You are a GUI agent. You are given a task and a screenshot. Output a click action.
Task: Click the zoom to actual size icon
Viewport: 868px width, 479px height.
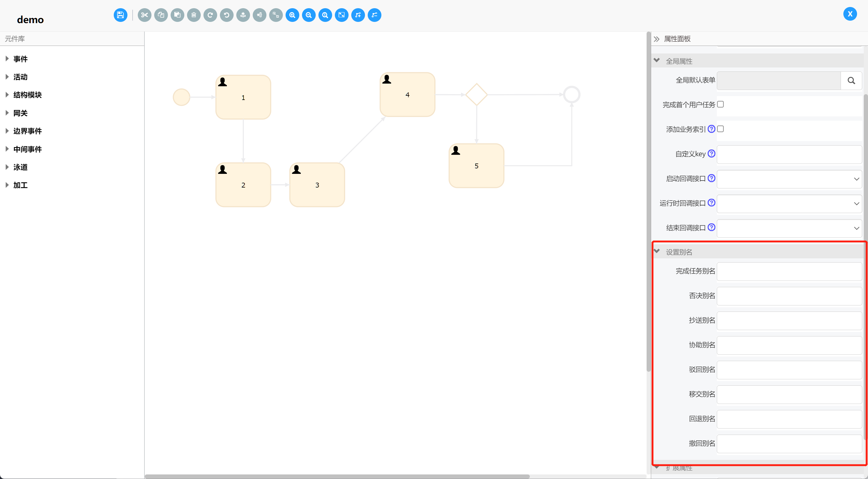tap(325, 15)
